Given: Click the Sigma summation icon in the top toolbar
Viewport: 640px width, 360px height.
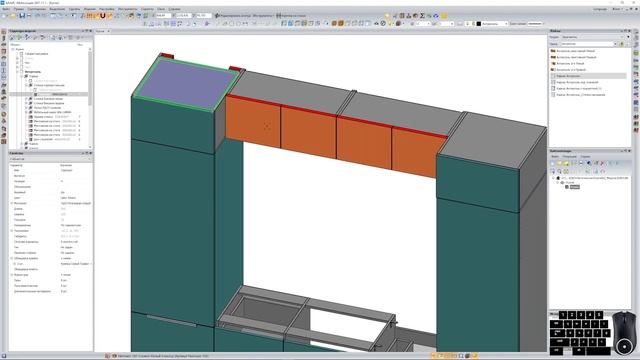Looking at the screenshot, I should pyautogui.click(x=422, y=16).
